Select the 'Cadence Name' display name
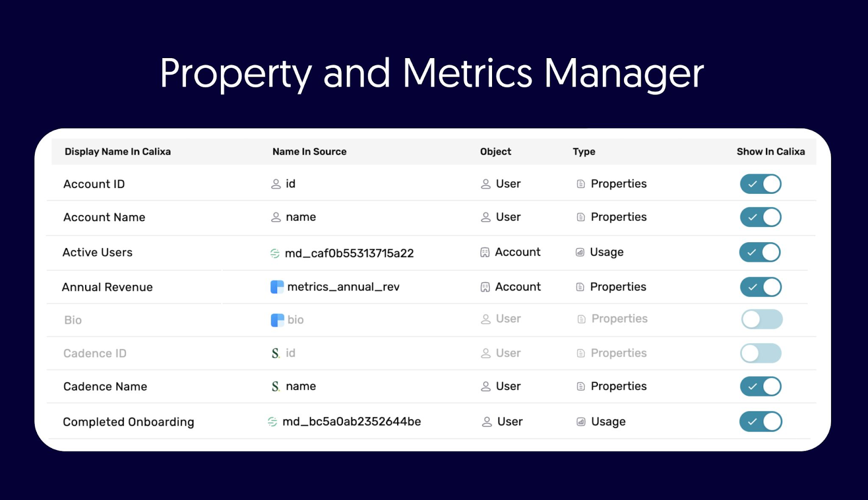 (x=105, y=387)
